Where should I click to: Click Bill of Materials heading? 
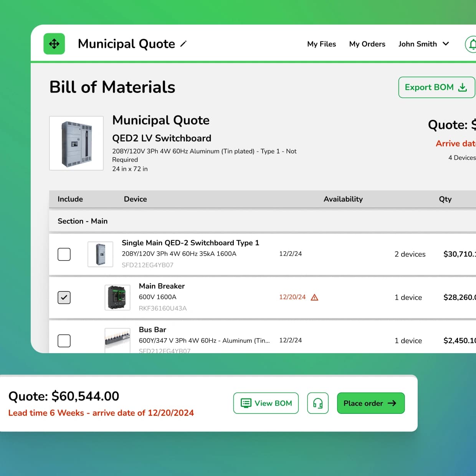click(112, 87)
